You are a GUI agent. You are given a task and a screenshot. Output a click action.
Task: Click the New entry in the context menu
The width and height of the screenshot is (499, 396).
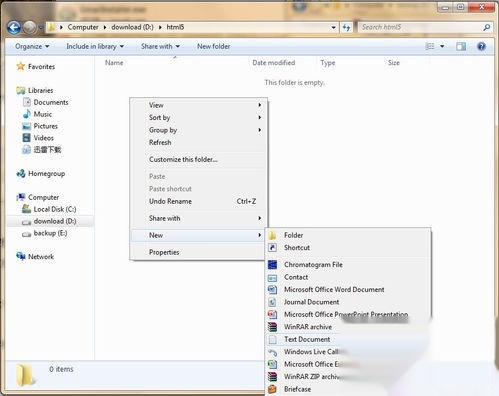(198, 235)
